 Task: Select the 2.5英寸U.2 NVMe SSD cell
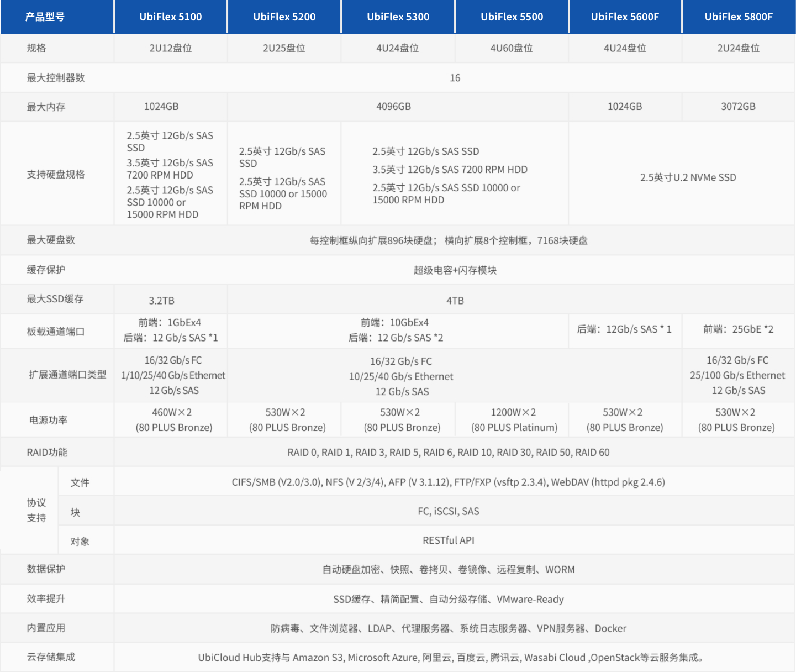coord(688,177)
